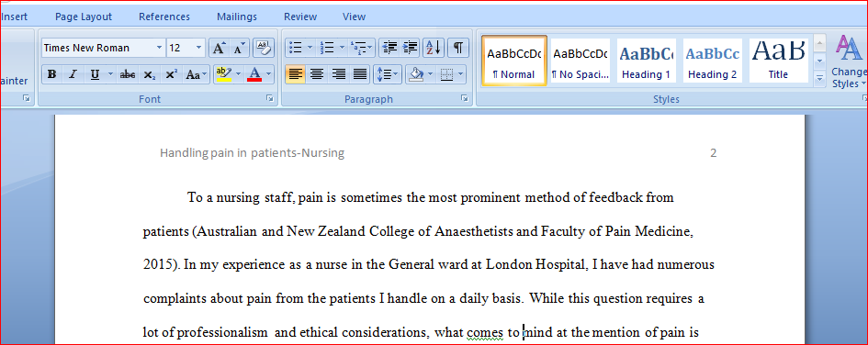
Task: Toggle Bold formatting
Action: pos(52,74)
